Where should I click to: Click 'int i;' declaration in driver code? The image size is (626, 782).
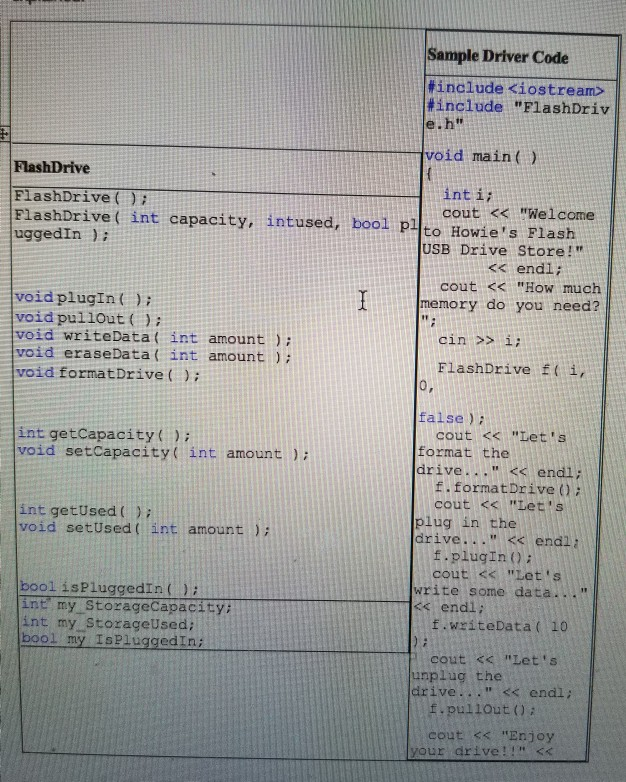[468, 195]
